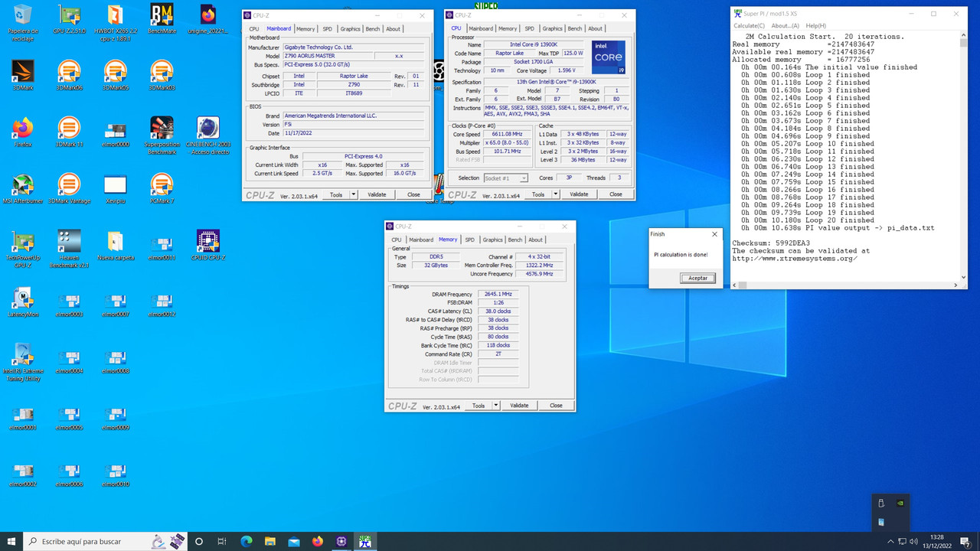Launch Superposition Benchmark desktop icon
This screenshot has height=551, width=980.
click(161, 135)
